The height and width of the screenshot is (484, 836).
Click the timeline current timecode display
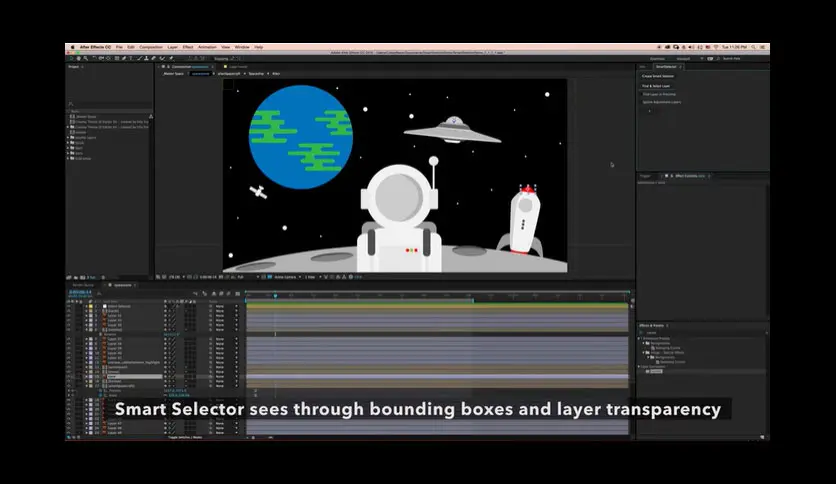(x=80, y=292)
